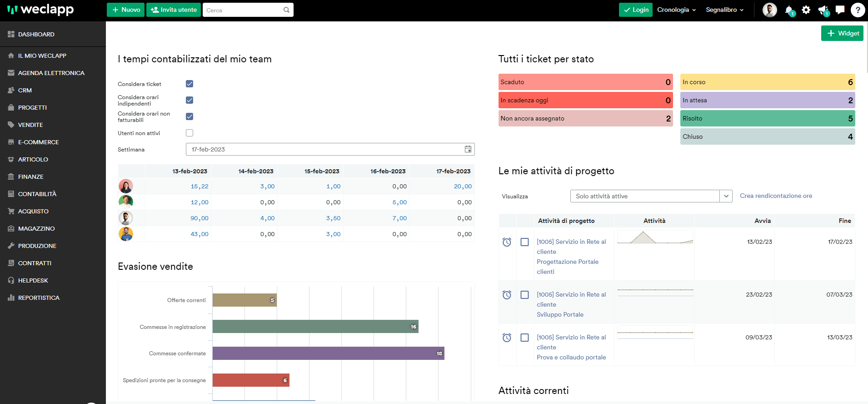Open the ARTICOLO sidebar menu
Image resolution: width=868 pixels, height=404 pixels.
(x=53, y=159)
